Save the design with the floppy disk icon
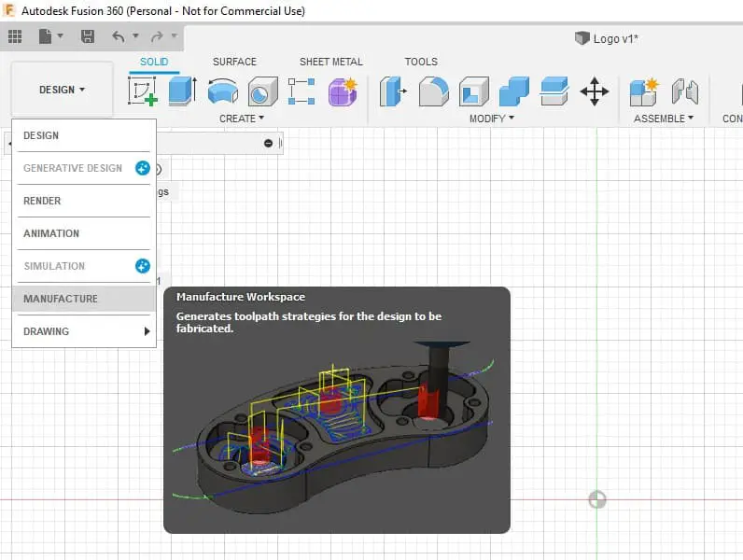Image resolution: width=743 pixels, height=560 pixels. [x=88, y=36]
